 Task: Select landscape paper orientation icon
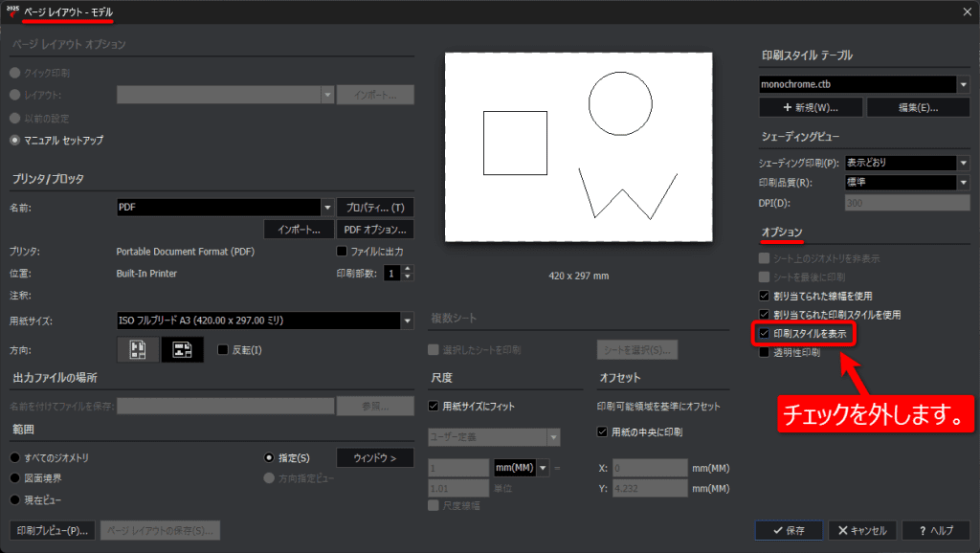click(x=183, y=349)
